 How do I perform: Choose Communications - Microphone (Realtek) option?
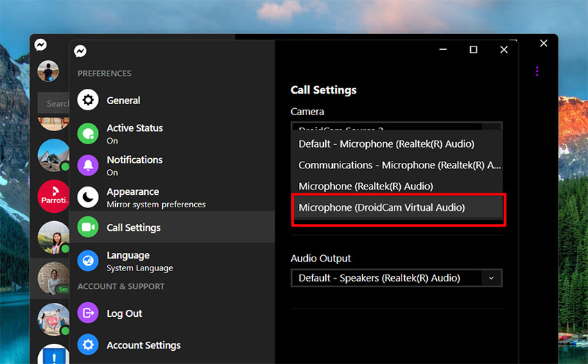tap(397, 165)
